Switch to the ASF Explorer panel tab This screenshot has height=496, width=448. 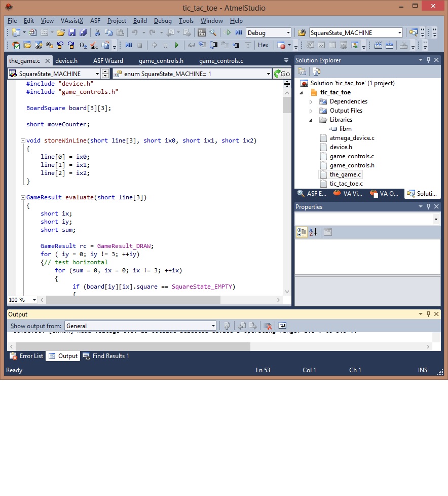pyautogui.click(x=312, y=194)
